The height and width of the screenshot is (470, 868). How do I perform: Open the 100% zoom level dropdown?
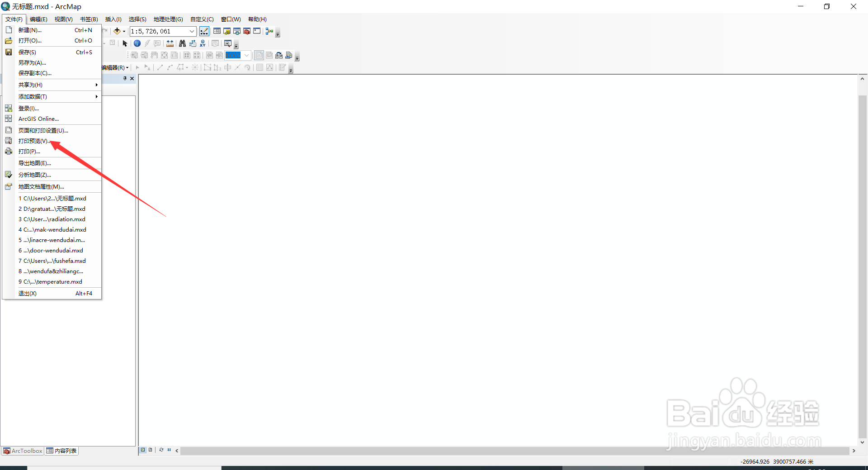click(247, 55)
